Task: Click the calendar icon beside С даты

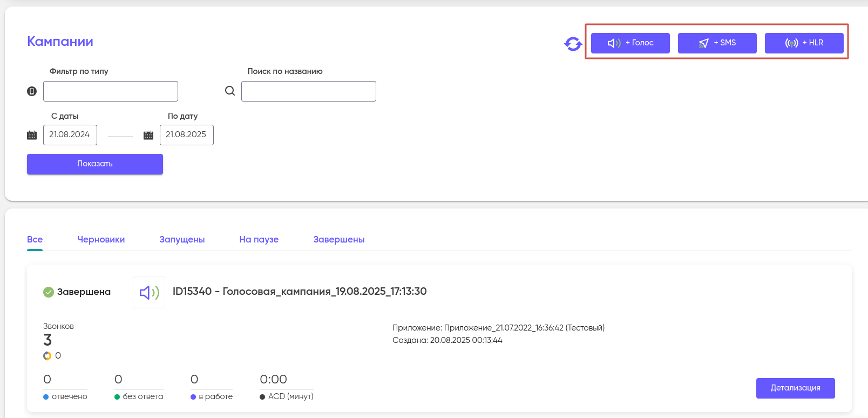Action: 32,135
